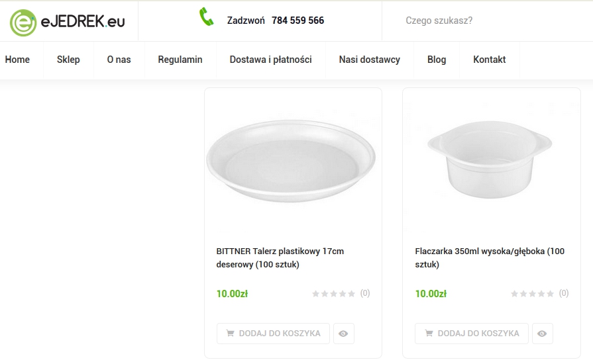Add BITTNER plastic plate to cart
This screenshot has height=364, width=593.
(x=273, y=334)
